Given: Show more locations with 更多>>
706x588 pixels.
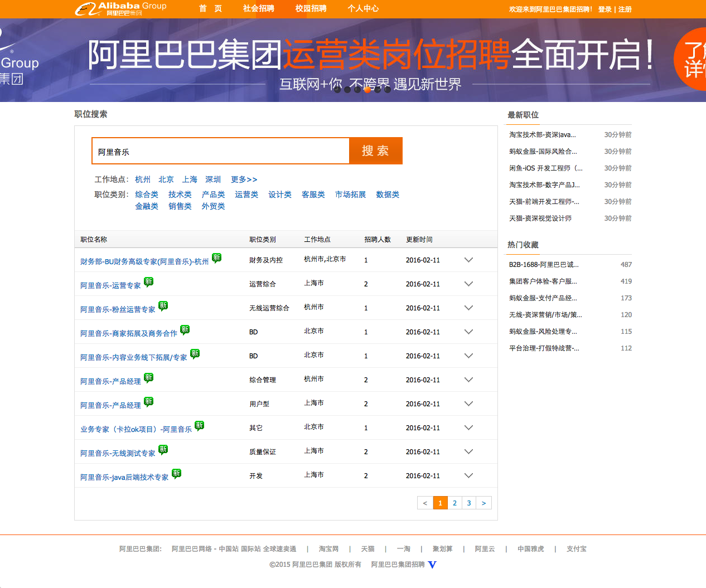Looking at the screenshot, I should [244, 179].
